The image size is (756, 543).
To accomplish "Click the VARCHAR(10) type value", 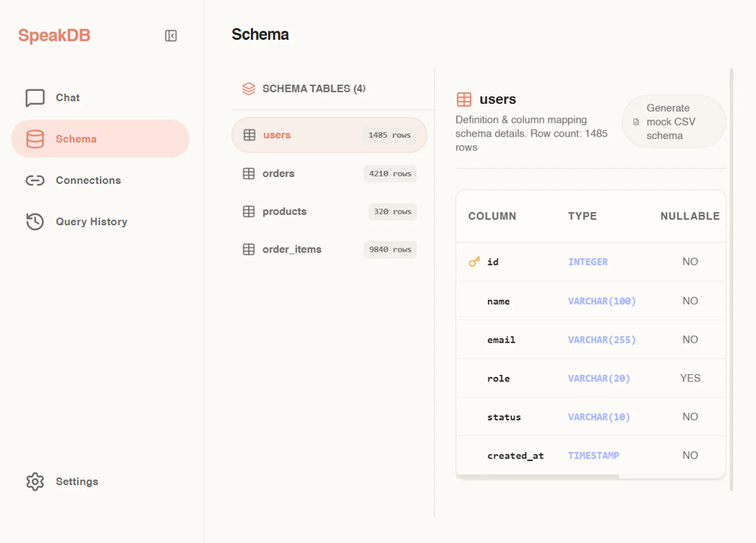I will pyautogui.click(x=599, y=417).
